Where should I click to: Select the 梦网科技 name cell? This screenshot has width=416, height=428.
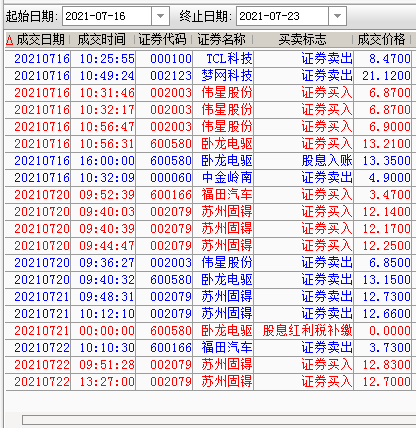223,76
